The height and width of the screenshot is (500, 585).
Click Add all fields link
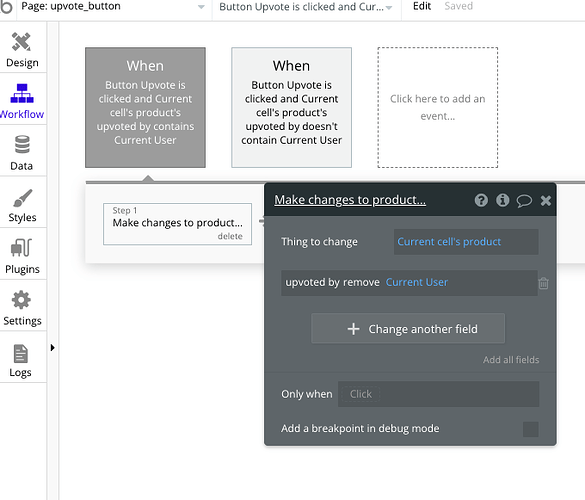coord(511,360)
